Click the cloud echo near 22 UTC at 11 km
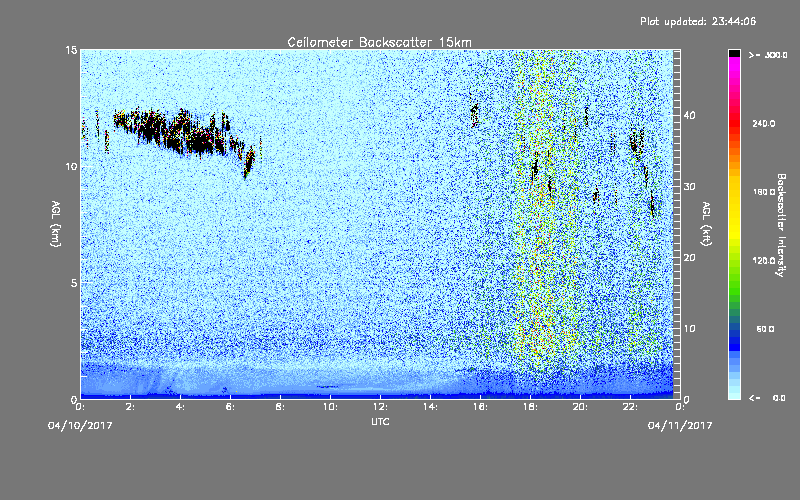The height and width of the screenshot is (500, 800). (636, 143)
